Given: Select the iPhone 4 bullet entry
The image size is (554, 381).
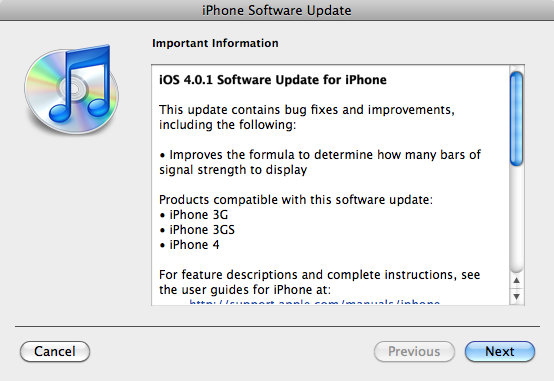Looking at the screenshot, I should [x=189, y=245].
